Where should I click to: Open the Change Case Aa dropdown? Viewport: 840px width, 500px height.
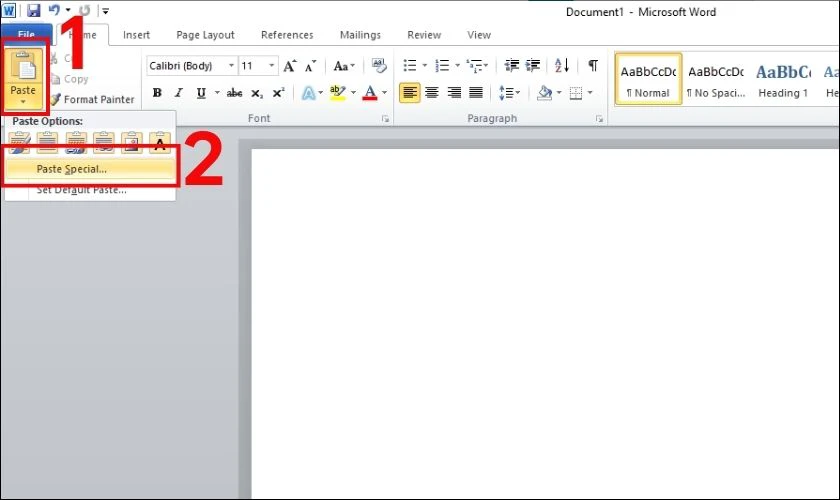(x=343, y=66)
